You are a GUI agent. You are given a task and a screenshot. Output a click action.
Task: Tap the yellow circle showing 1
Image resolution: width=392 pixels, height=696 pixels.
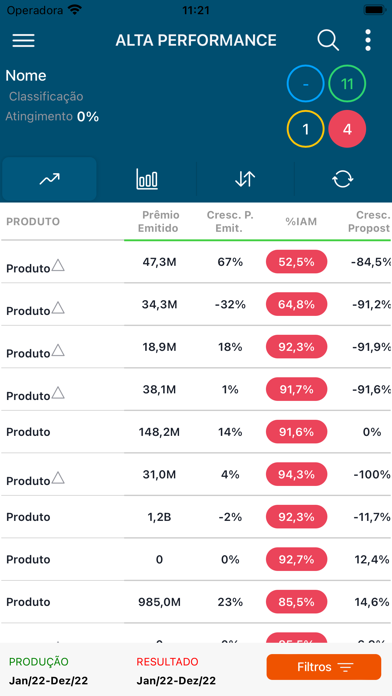(305, 129)
